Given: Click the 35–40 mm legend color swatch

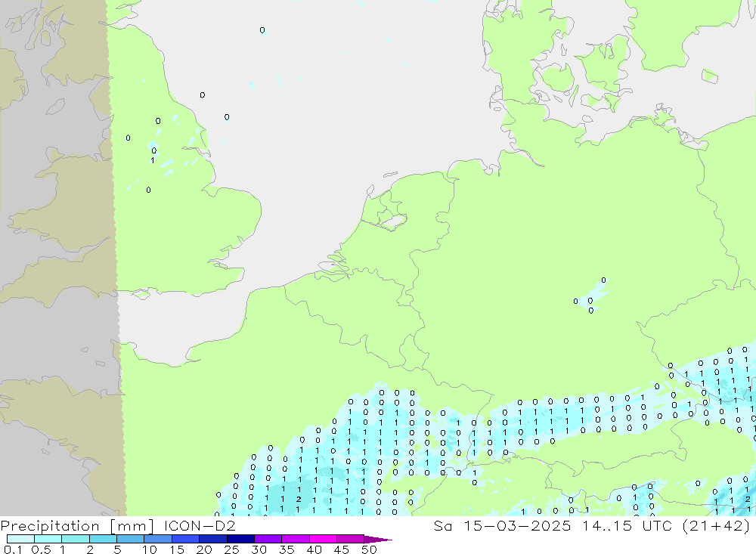Looking at the screenshot, I should (296, 539).
